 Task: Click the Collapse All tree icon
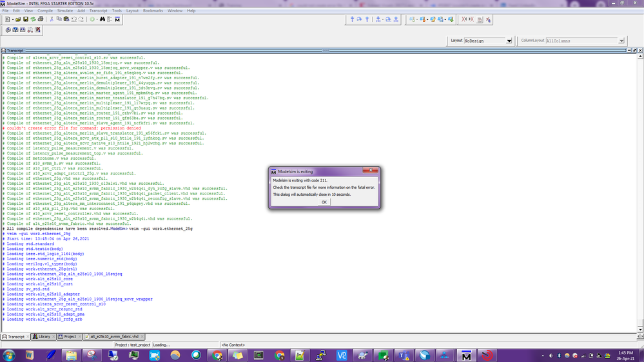pos(110,19)
